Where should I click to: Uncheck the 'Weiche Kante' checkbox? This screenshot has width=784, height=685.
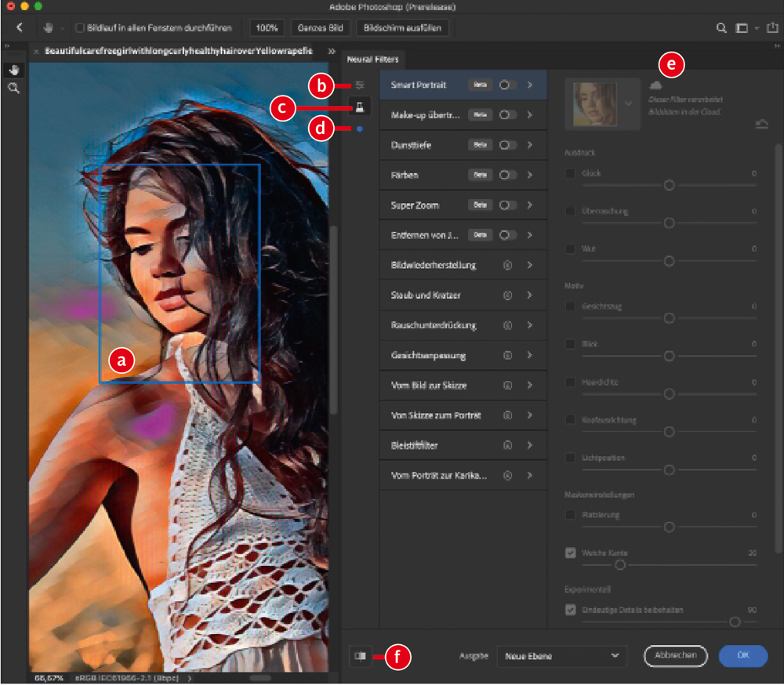(571, 553)
